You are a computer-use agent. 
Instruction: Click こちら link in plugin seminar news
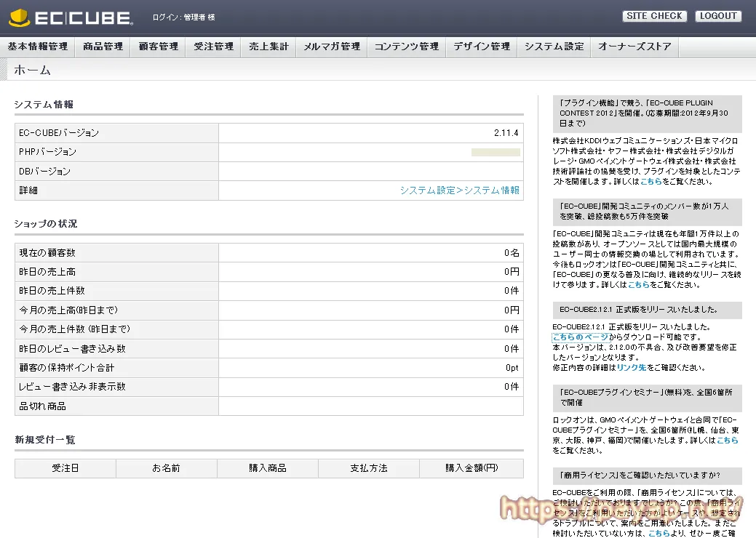pyautogui.click(x=727, y=441)
